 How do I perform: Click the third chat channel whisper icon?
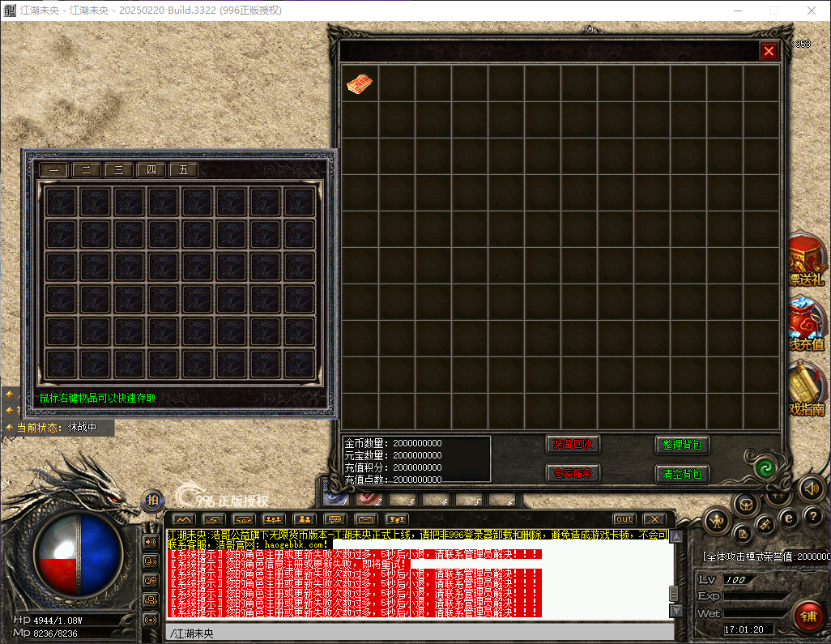click(x=244, y=519)
